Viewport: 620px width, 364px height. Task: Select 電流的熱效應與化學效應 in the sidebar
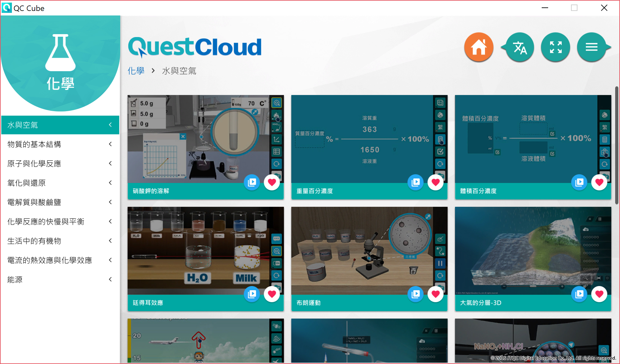tap(60, 260)
